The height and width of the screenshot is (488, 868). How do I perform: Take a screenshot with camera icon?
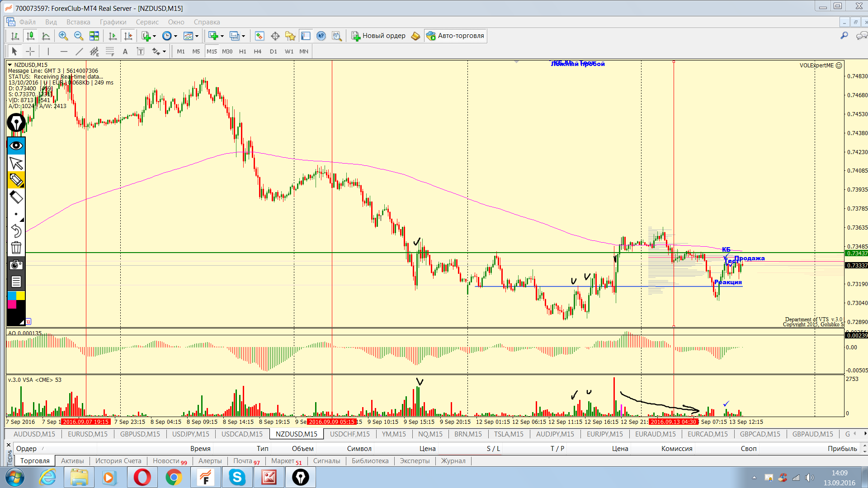click(x=16, y=265)
